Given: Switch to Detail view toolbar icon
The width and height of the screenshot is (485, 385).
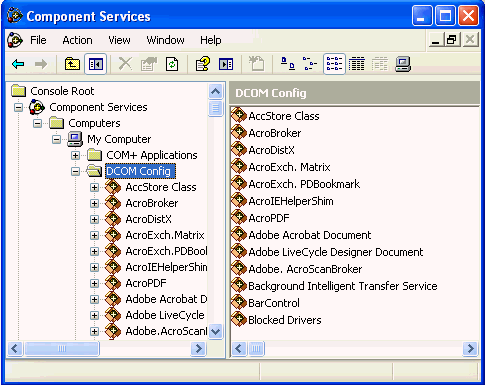Looking at the screenshot, I should coord(357,64).
